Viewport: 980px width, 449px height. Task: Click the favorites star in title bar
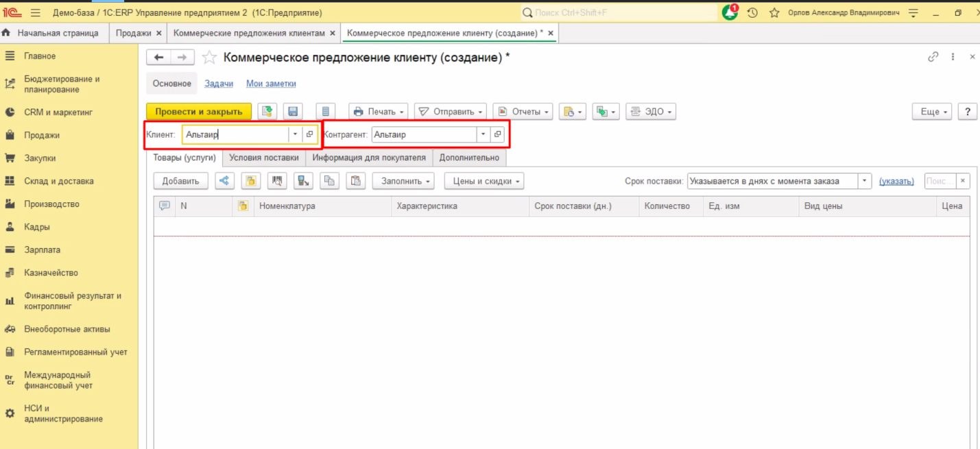774,13
